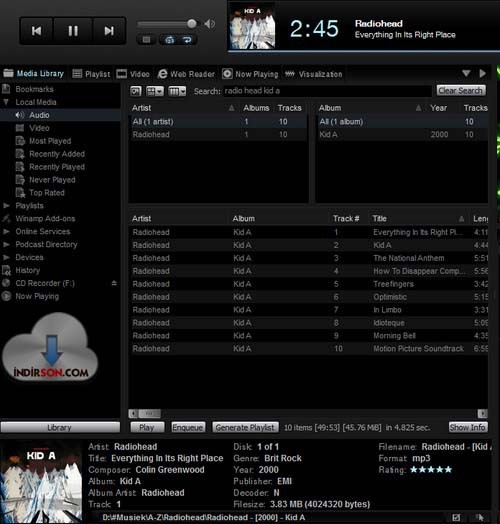Select the track Motion Picture Soundtrack
The image size is (500, 524).
[418, 349]
